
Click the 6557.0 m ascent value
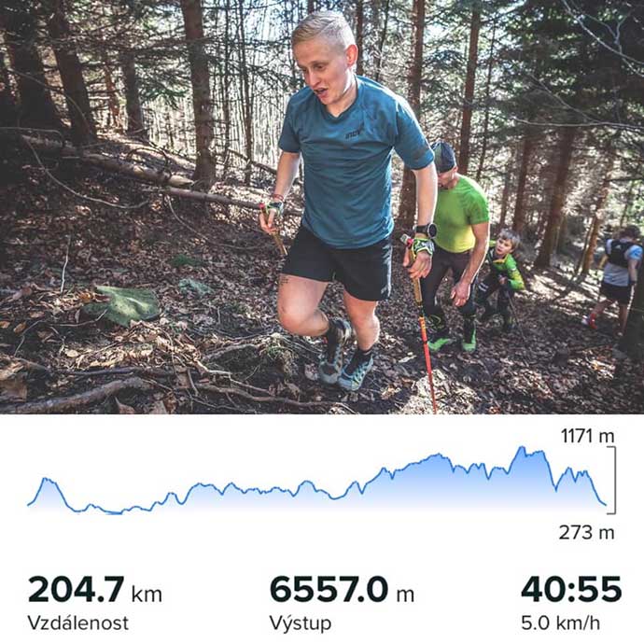coord(342,590)
